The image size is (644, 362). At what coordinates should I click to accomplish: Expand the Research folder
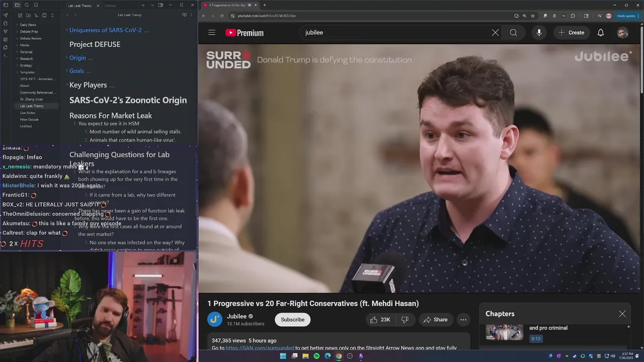(26, 59)
